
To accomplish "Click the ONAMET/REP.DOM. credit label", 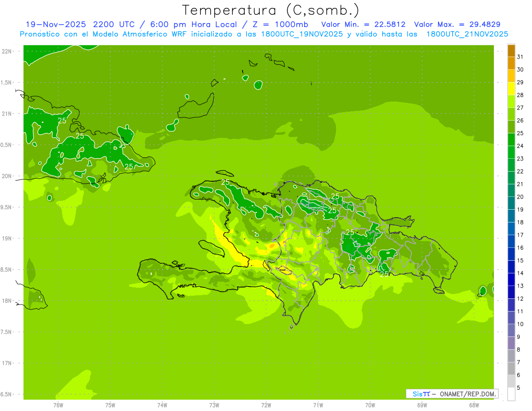I will click(x=467, y=394).
